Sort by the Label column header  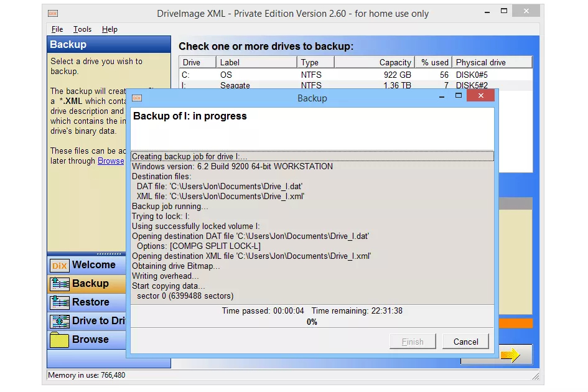256,62
